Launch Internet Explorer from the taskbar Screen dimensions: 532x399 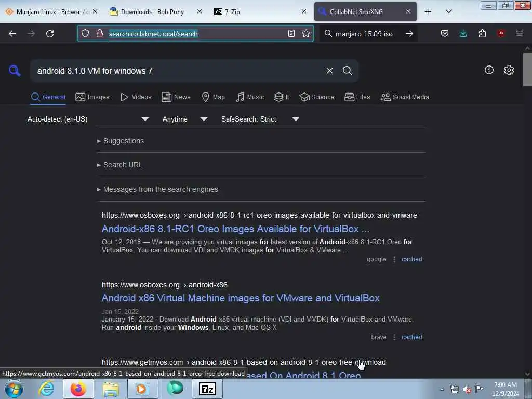[46, 389]
